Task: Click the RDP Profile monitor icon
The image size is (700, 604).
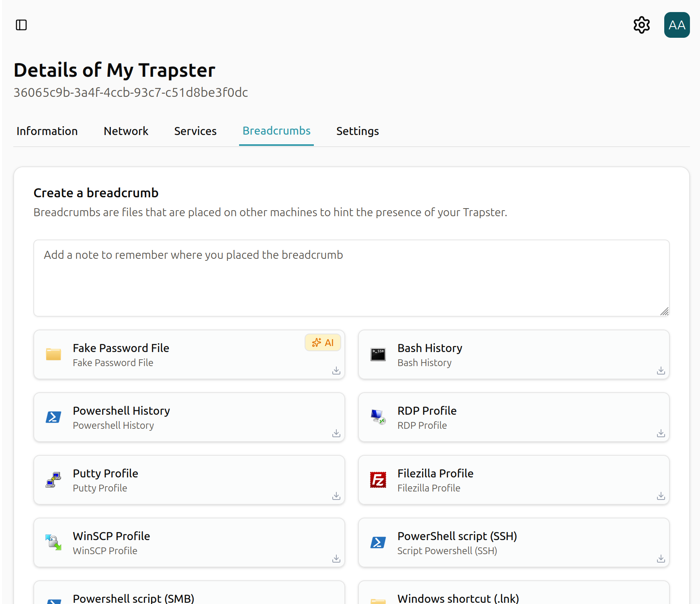Action: 378,417
